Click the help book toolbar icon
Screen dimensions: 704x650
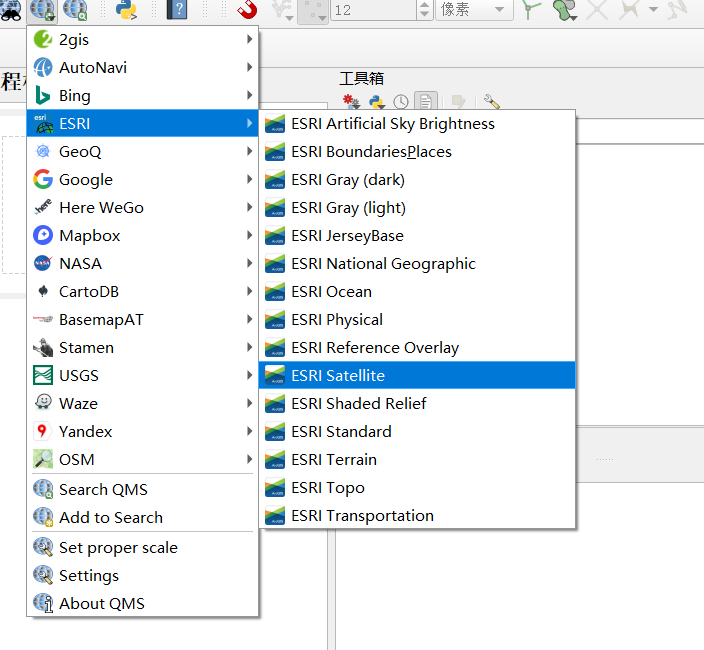point(176,9)
